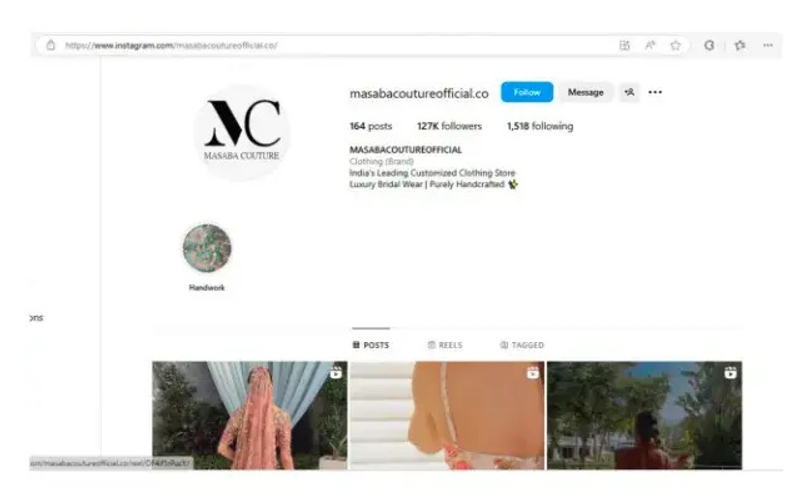Open the bridal veil reel thumbnail
The width and height of the screenshot is (806, 492).
tap(250, 415)
